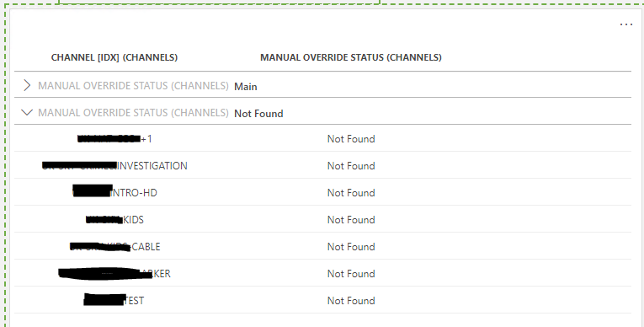
Task: Sort by Manual Override Status column header
Action: coord(351,57)
